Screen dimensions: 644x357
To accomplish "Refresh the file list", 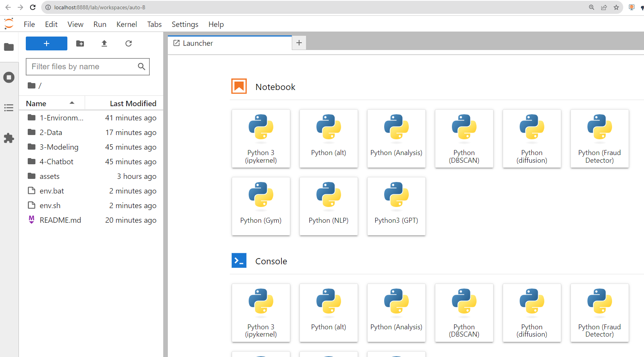I will [x=129, y=43].
